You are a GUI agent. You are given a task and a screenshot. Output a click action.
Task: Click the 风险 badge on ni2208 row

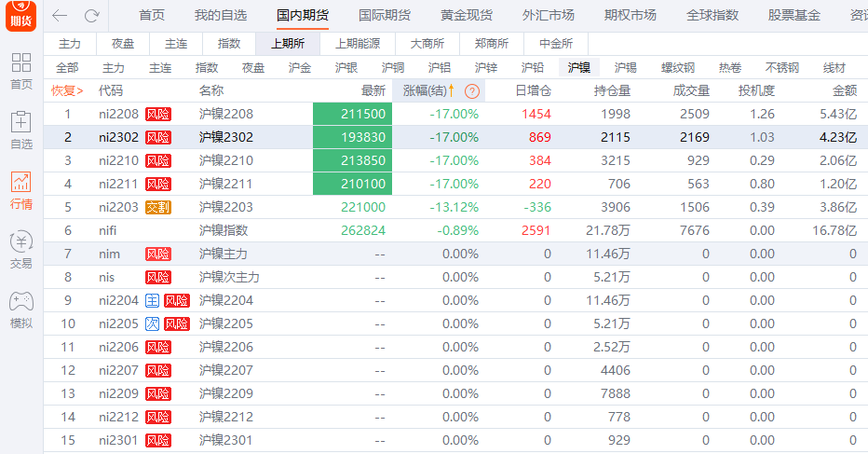click(158, 114)
